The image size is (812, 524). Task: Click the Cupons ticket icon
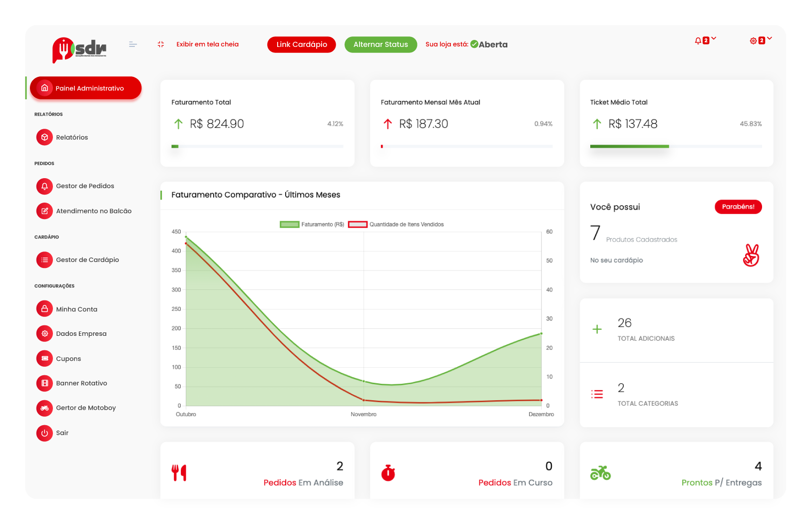pos(44,358)
